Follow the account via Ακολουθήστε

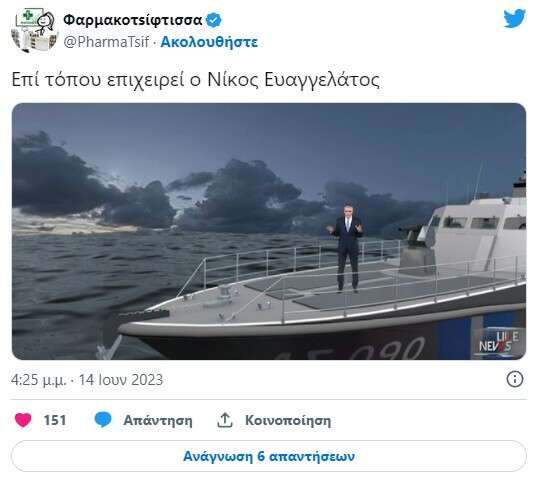(209, 42)
